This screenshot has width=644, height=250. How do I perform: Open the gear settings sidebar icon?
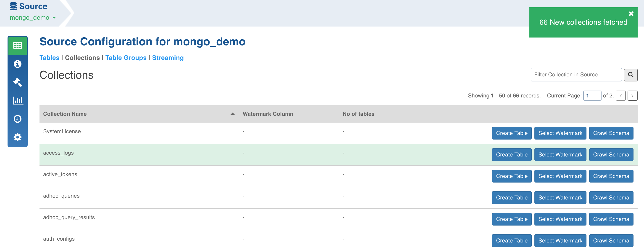pos(18,137)
